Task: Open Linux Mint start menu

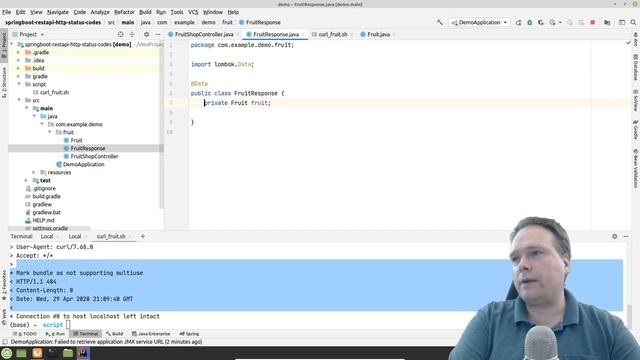Action: pyautogui.click(x=7, y=353)
